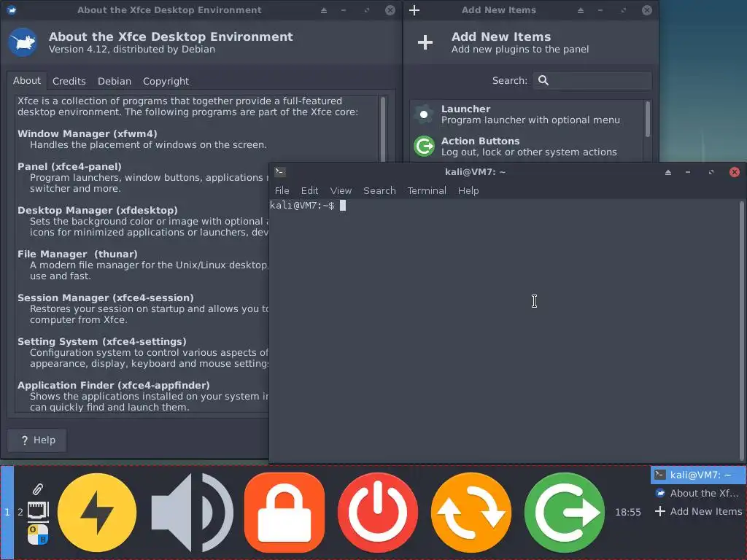Image resolution: width=747 pixels, height=560 pixels.
Task: Select the Launcher plugin row
Action: pos(527,114)
